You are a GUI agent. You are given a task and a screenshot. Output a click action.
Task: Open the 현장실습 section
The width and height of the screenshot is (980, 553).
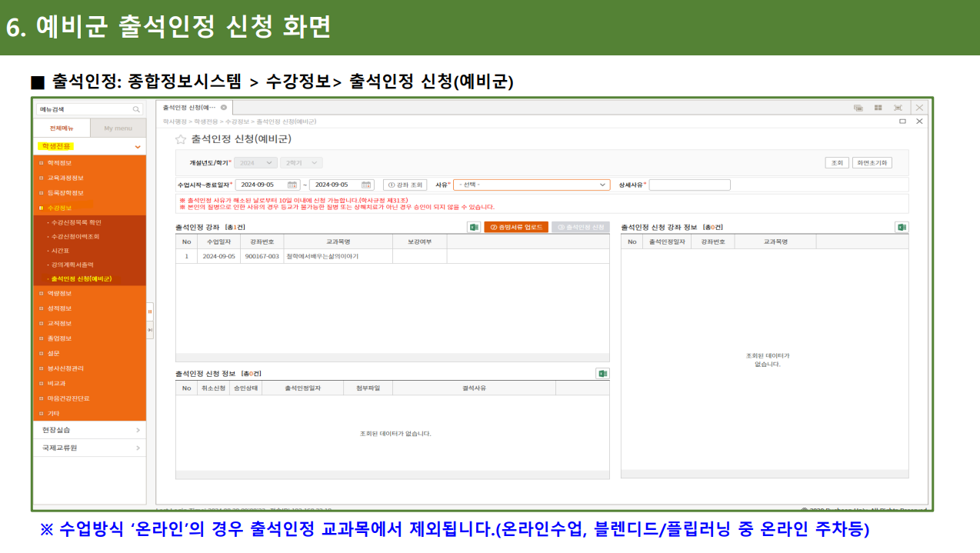point(90,430)
